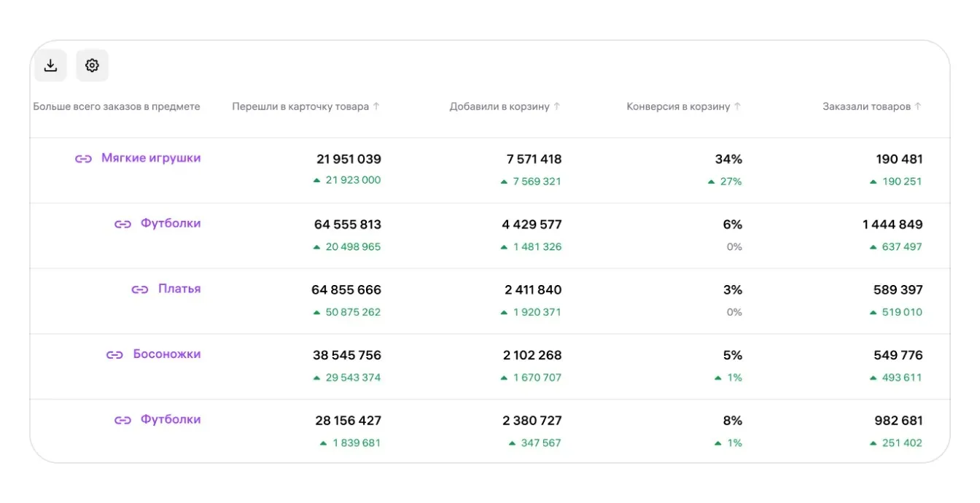Image resolution: width=980 pixels, height=503 pixels.
Task: Open the Платья category link
Action: 179,289
